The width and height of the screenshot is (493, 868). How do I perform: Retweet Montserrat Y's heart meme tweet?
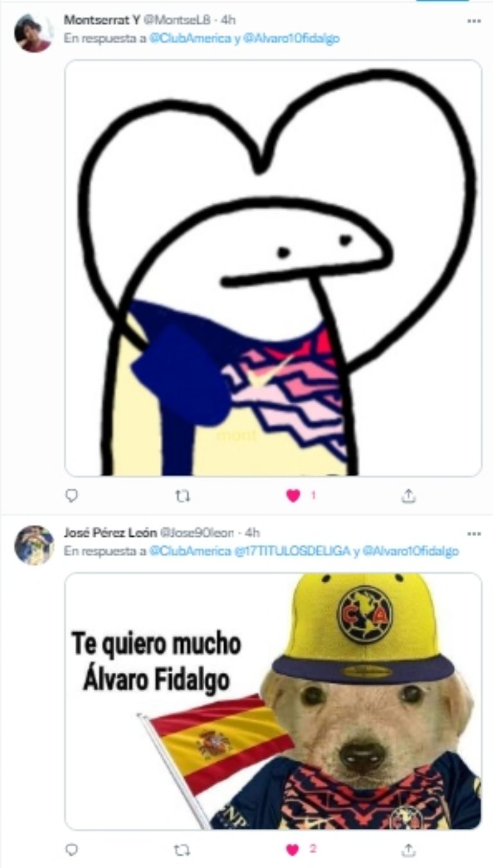(x=182, y=496)
